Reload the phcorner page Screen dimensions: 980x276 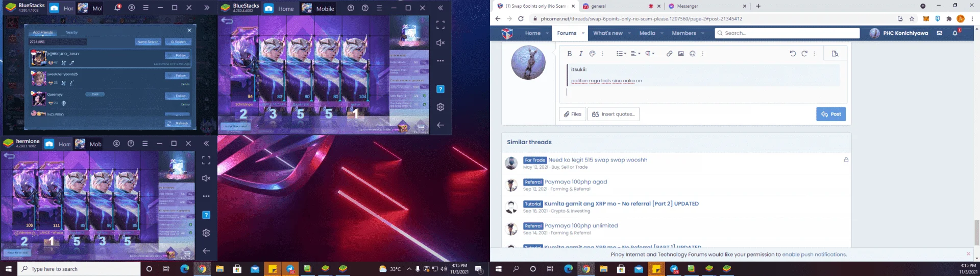pos(521,19)
